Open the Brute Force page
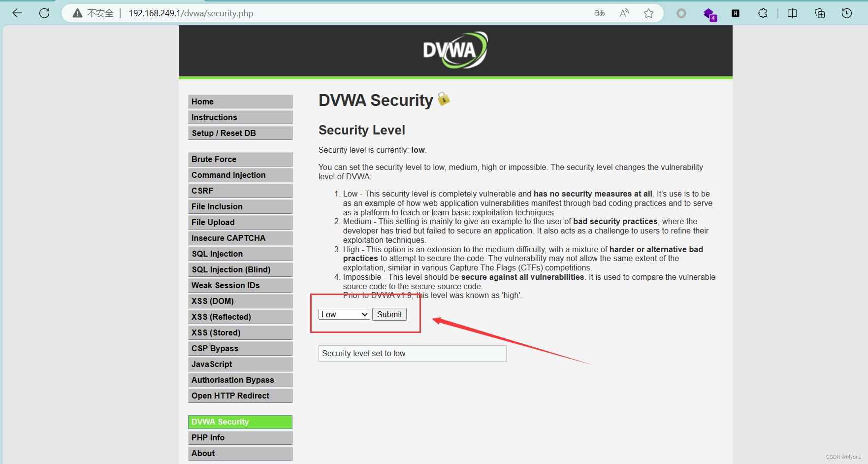Viewport: 868px width, 464px height. pyautogui.click(x=240, y=159)
